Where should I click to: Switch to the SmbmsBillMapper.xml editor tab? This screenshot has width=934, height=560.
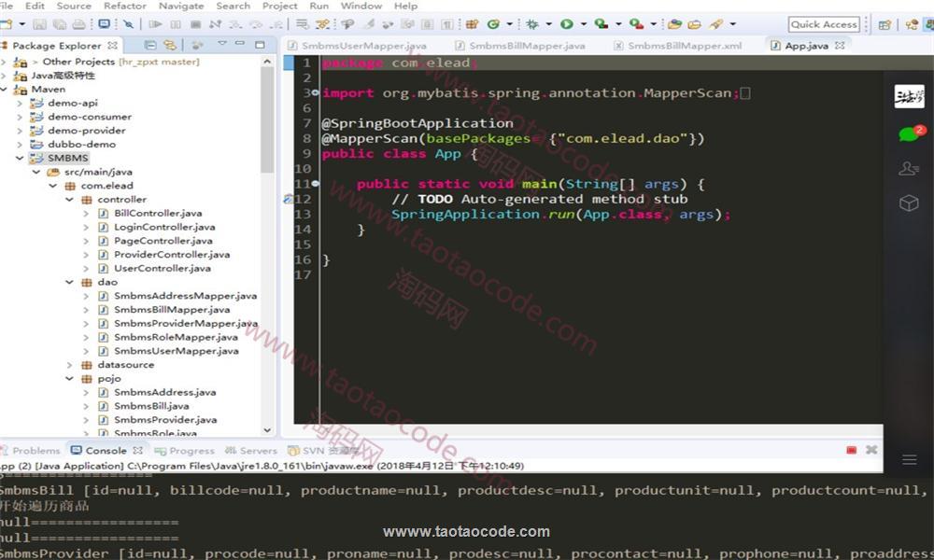(684, 45)
